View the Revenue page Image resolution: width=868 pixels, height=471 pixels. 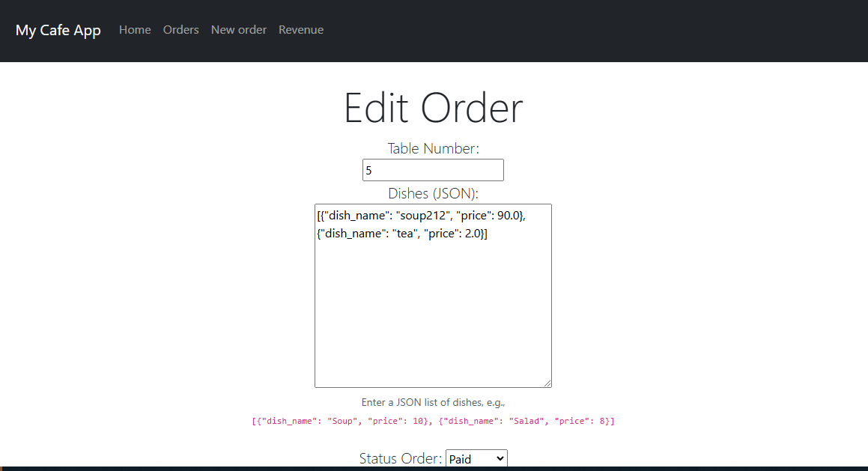[x=301, y=30]
